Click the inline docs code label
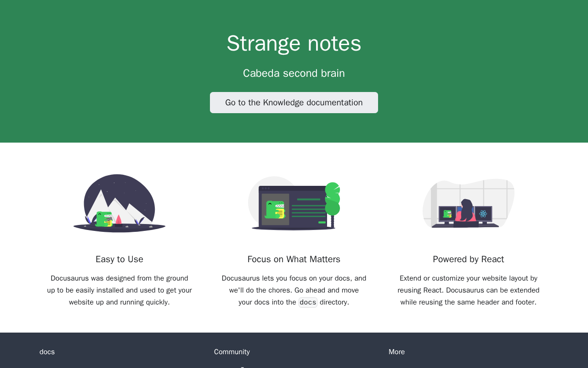 308,302
